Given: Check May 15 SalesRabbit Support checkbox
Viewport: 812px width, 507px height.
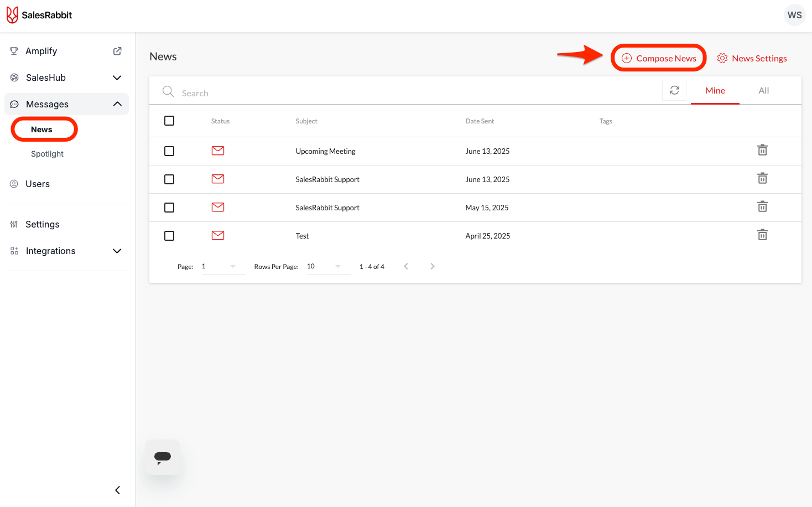Looking at the screenshot, I should pyautogui.click(x=169, y=208).
